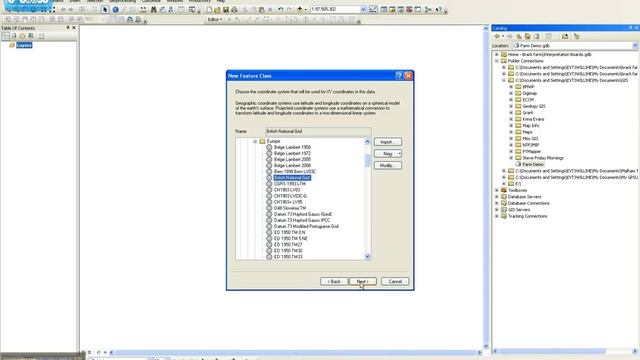List layers by visibility
Screen dimensions: 640x360
point(22,36)
